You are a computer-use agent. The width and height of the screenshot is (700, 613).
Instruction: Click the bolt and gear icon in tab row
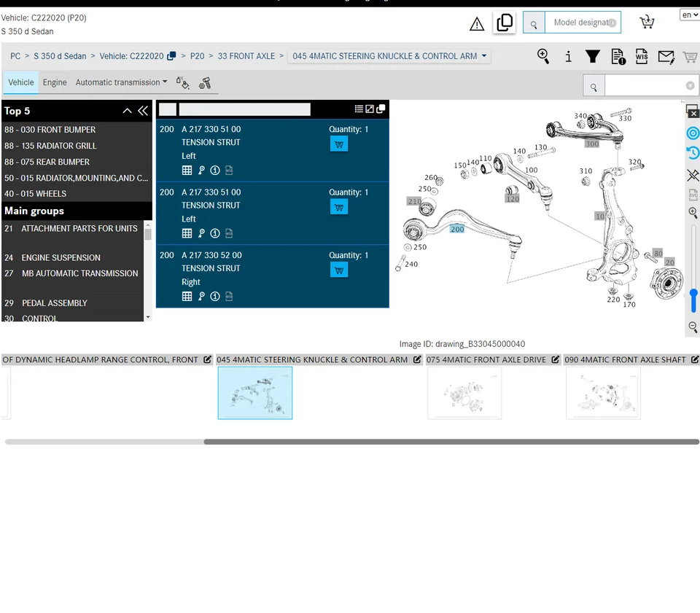point(205,83)
